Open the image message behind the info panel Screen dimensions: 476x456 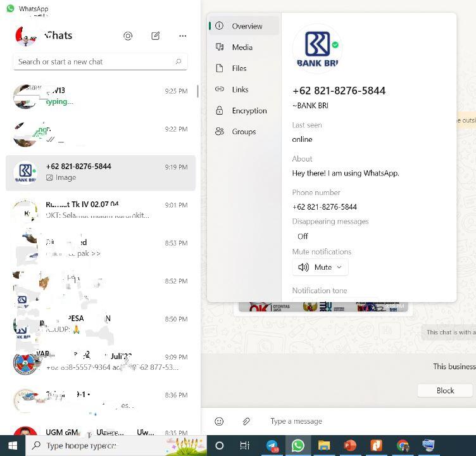(323, 307)
